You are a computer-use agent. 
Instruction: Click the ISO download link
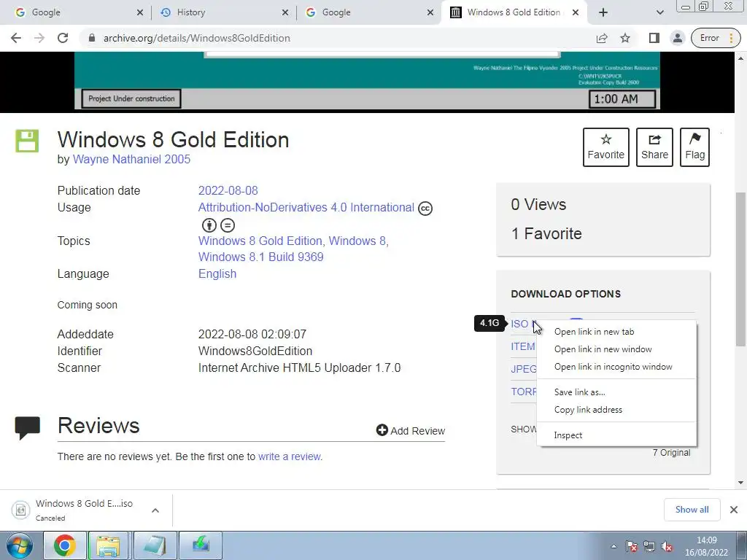(x=519, y=324)
